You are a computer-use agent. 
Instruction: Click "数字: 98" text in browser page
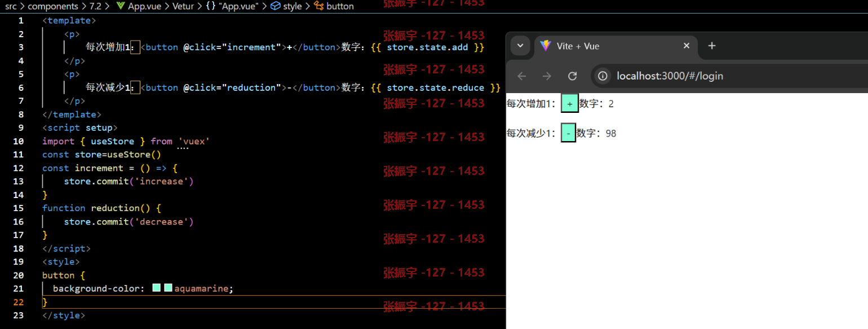(596, 133)
